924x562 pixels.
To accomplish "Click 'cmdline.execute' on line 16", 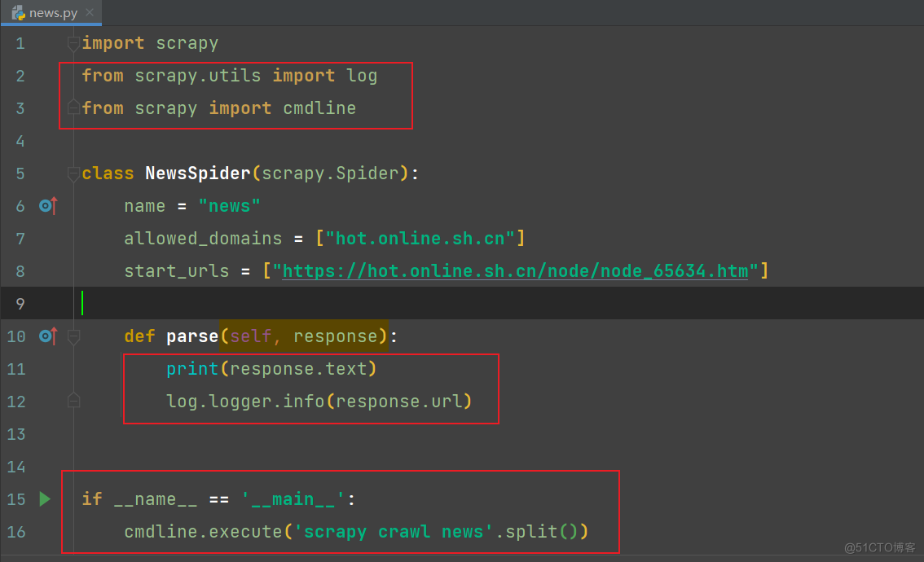I will tap(203, 532).
